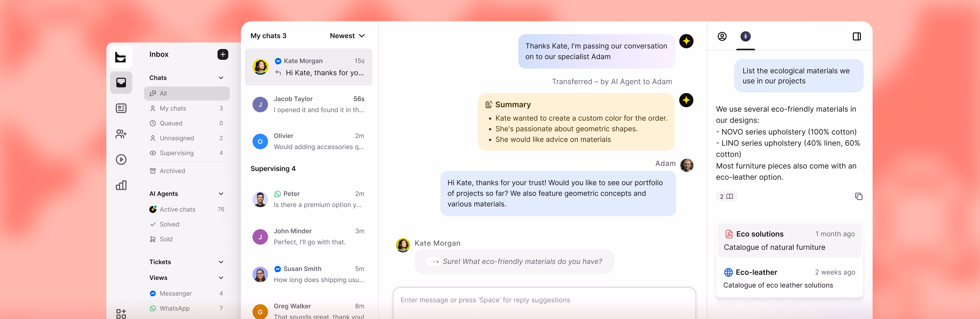Select the All chats filter
The height and width of the screenshot is (319, 980).
coord(187,94)
